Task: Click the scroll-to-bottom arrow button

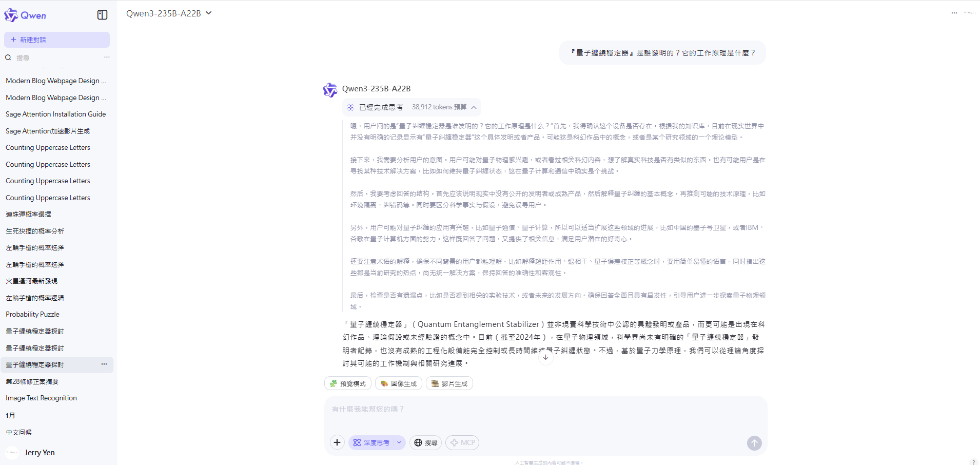Action: coord(545,357)
